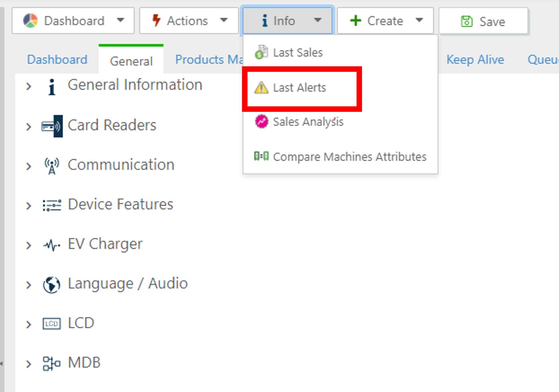Click the Info 'i' icon
This screenshot has height=392, width=559.
coord(265,21)
